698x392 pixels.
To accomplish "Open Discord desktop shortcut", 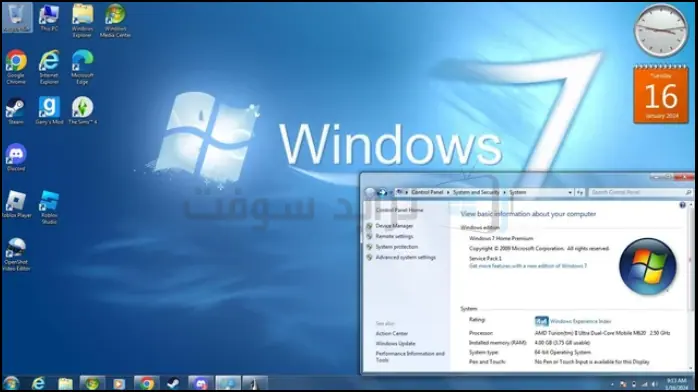I will pos(16,158).
